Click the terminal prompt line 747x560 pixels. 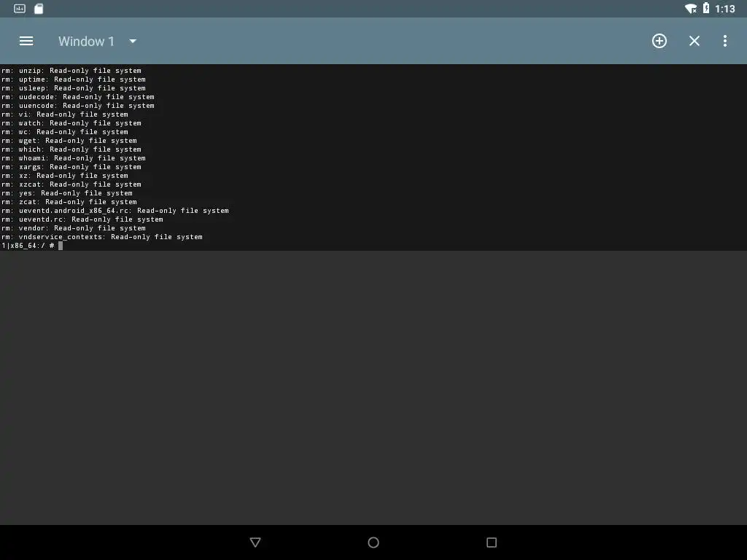click(32, 246)
